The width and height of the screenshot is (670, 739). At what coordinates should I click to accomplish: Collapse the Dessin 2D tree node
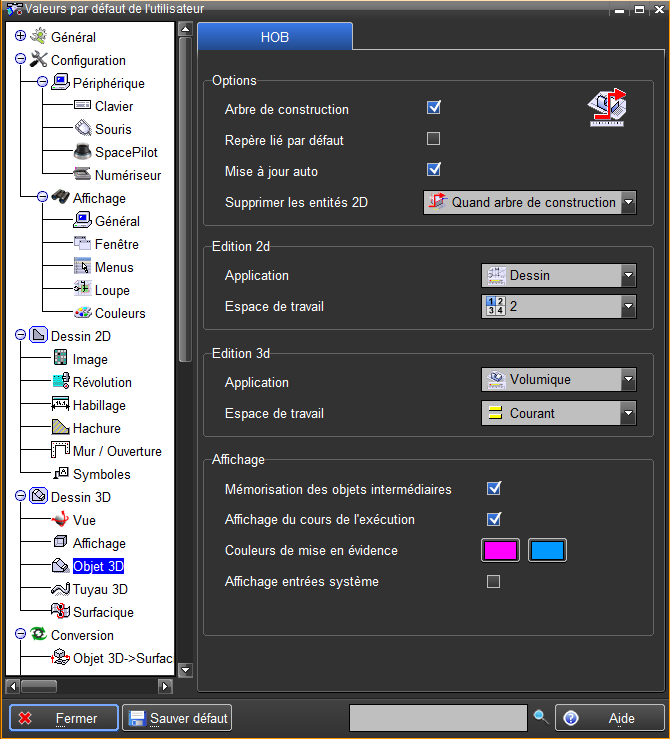click(x=20, y=336)
